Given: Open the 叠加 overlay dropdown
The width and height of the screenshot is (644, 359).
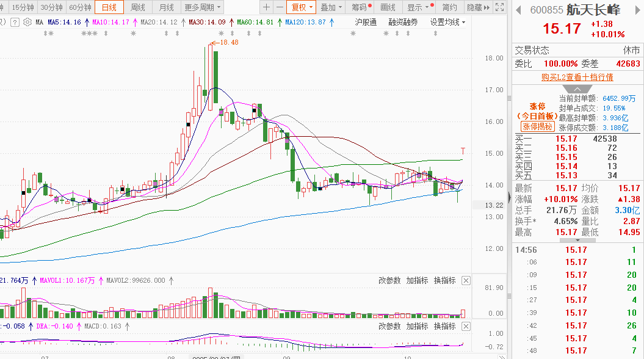Looking at the screenshot, I should (331, 7).
